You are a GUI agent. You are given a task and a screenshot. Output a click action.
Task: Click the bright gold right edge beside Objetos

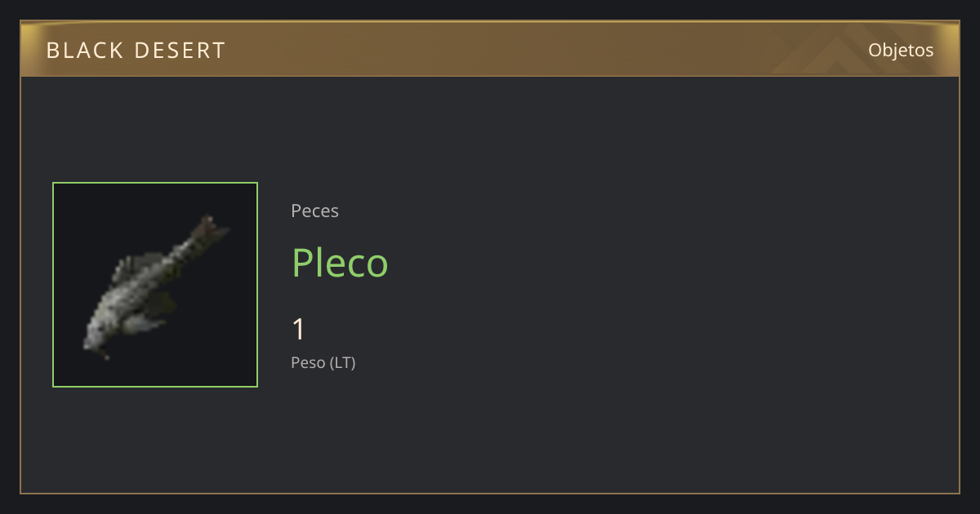pos(951,49)
